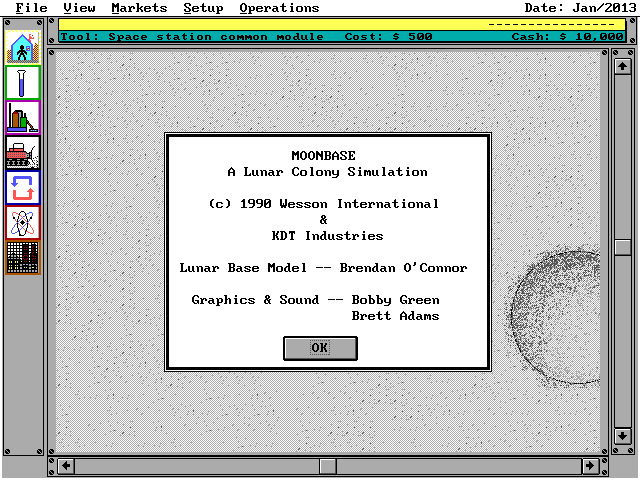This screenshot has width=640, height=480.
Task: Open the File menu
Action: [x=31, y=8]
